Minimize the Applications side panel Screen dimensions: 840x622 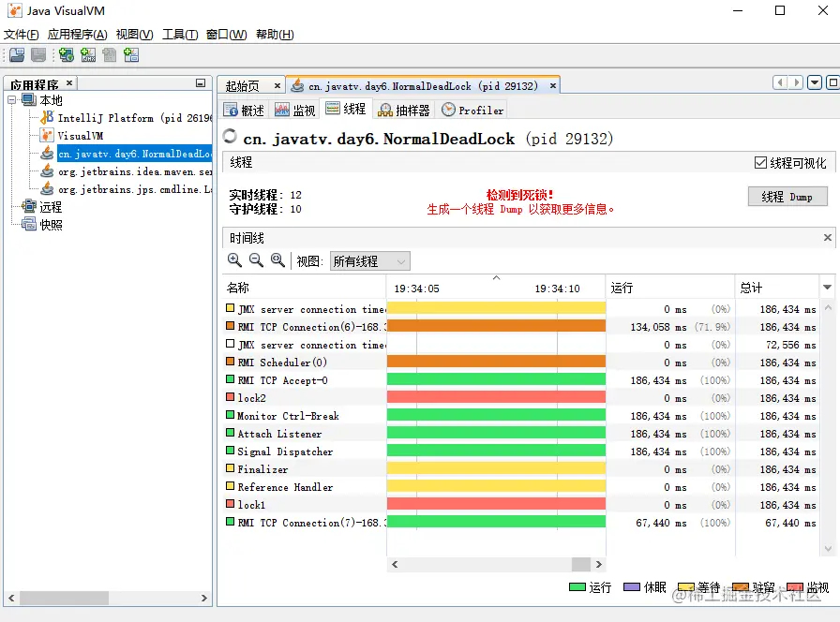coord(201,83)
